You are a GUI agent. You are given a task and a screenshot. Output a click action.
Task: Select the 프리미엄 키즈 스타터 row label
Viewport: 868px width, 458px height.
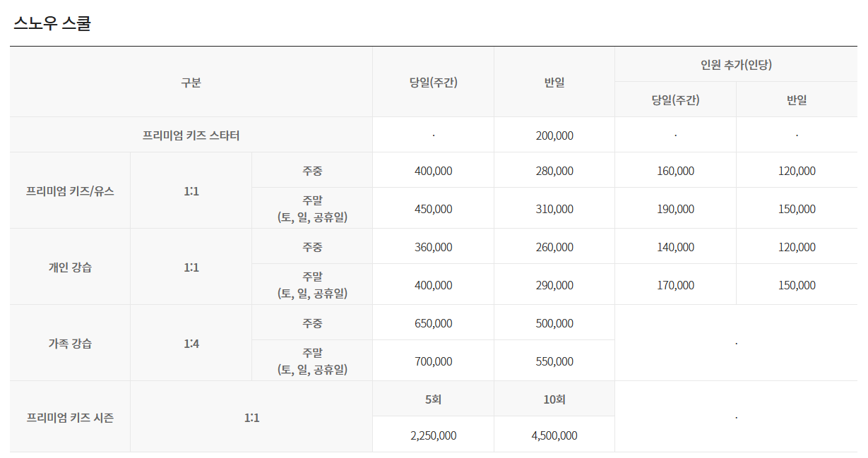tap(191, 134)
